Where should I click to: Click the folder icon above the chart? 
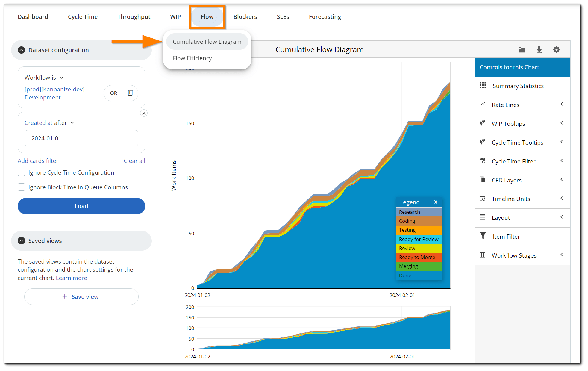[522, 50]
